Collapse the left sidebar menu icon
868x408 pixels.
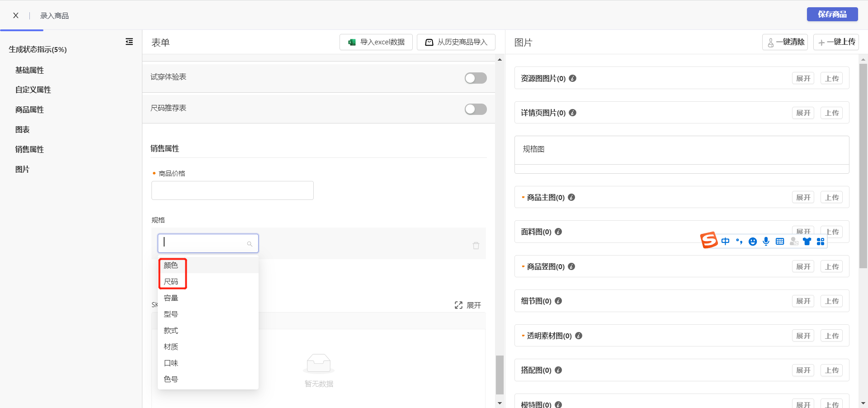point(129,42)
